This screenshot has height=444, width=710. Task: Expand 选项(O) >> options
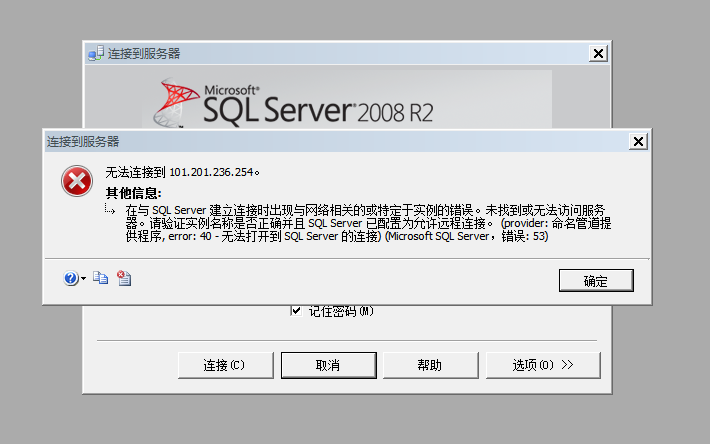click(x=543, y=365)
